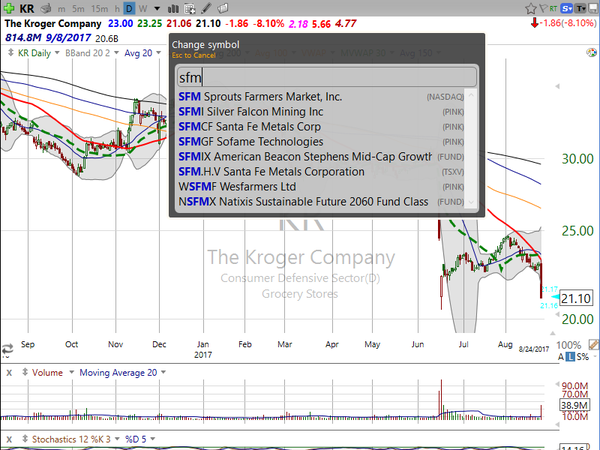Click the printer icon in toolbar
Screen dimensions: 600x450
(46, 8)
